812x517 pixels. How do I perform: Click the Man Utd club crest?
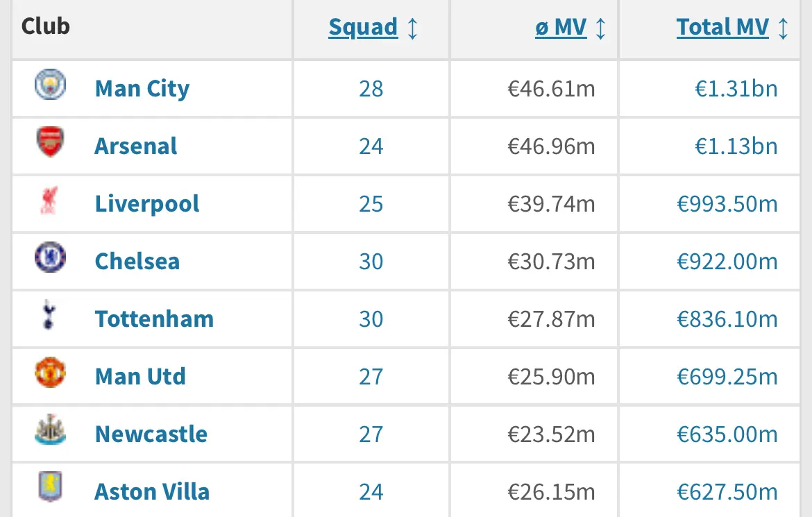click(50, 372)
